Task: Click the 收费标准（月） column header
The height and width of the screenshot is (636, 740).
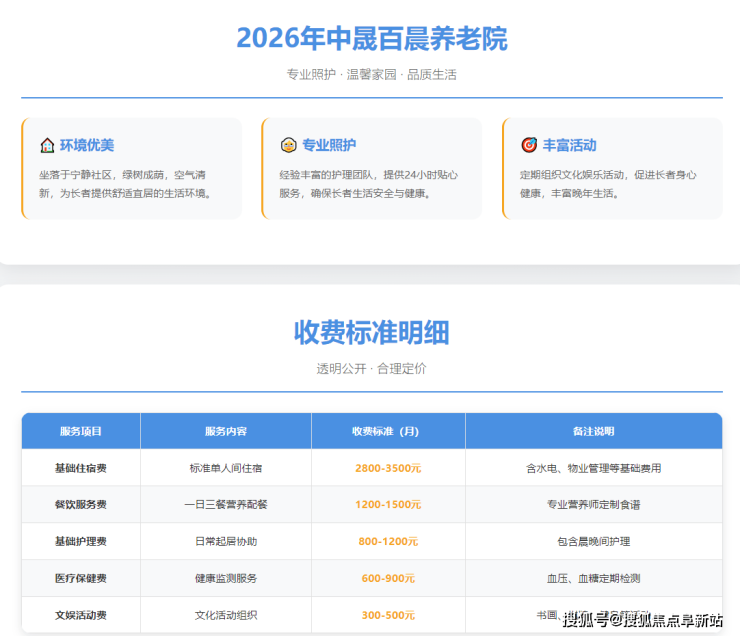Action: [x=388, y=431]
